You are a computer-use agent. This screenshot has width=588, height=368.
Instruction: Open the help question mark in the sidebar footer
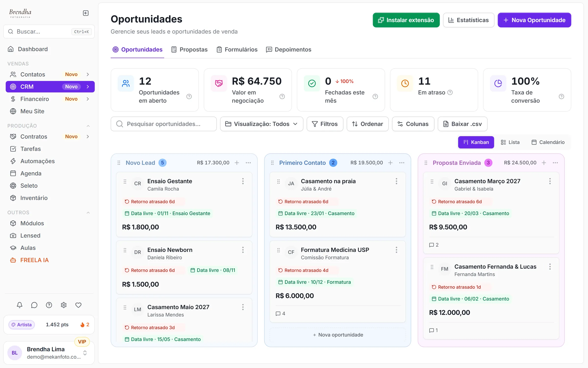[49, 305]
